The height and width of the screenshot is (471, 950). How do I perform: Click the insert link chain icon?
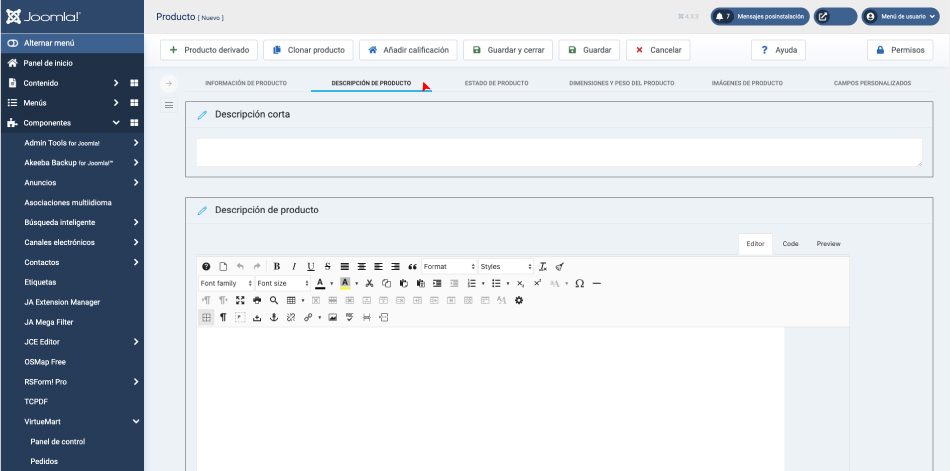[x=308, y=317]
